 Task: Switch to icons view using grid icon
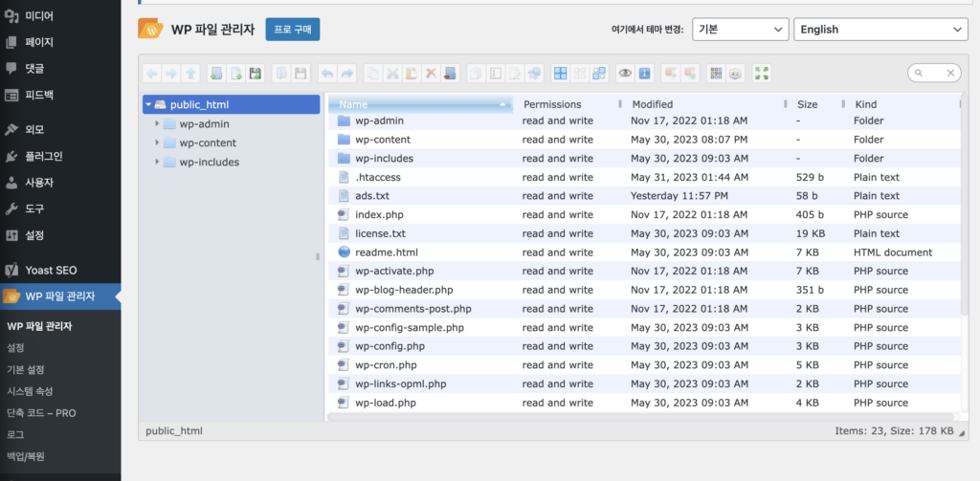tap(716, 74)
